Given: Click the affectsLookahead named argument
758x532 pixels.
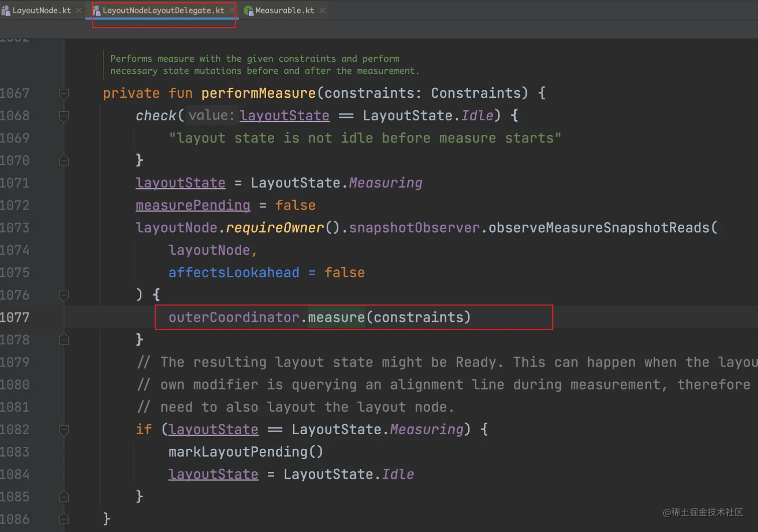Looking at the screenshot, I should click(234, 273).
